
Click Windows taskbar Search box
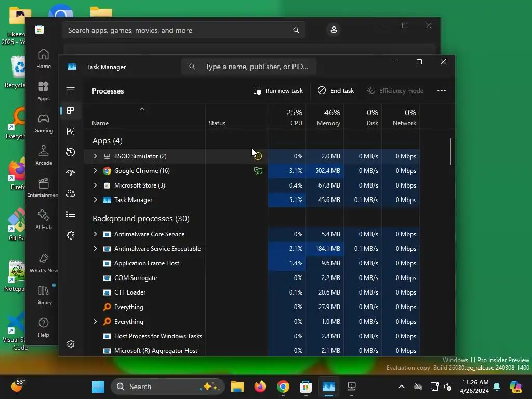[168, 387]
